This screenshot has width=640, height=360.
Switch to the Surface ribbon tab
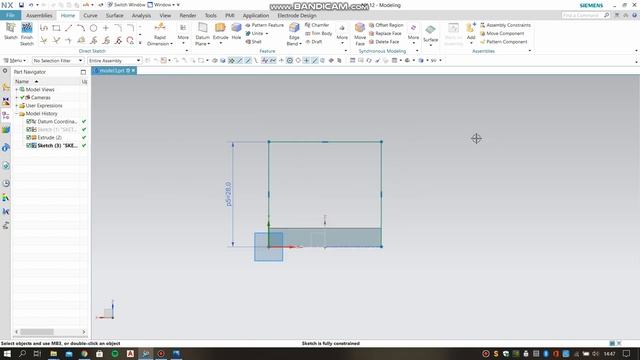(114, 16)
